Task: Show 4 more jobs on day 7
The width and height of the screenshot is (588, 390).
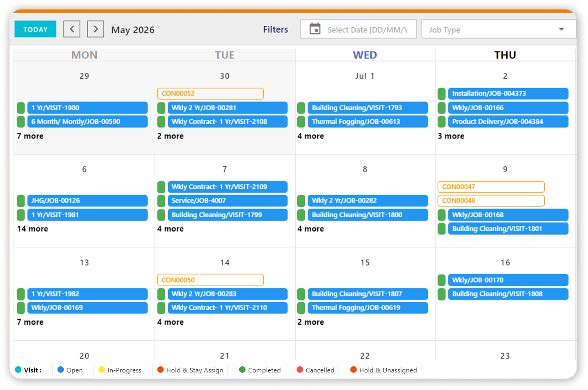Action: click(x=171, y=229)
